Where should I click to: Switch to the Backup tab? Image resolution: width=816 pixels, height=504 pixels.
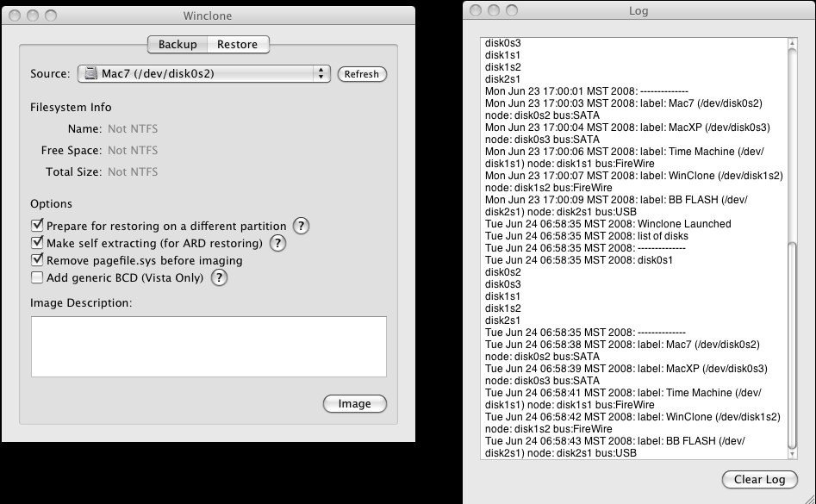tap(178, 44)
